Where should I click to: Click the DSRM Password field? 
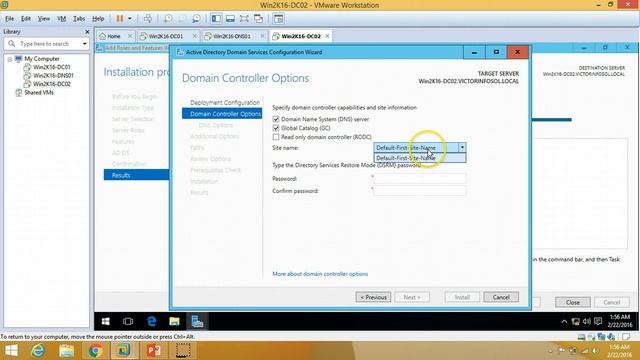(x=420, y=178)
